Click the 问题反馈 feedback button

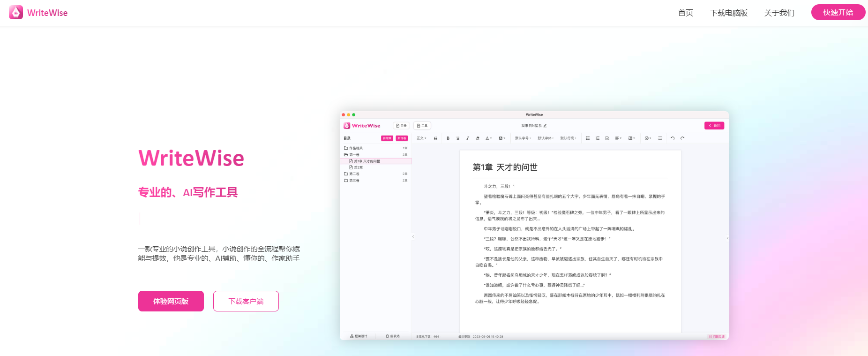(x=717, y=337)
